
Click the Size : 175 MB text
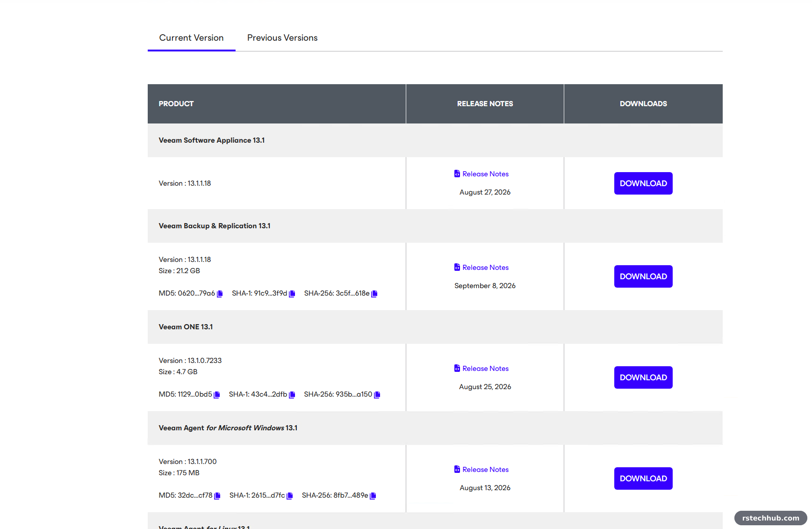coord(179,473)
